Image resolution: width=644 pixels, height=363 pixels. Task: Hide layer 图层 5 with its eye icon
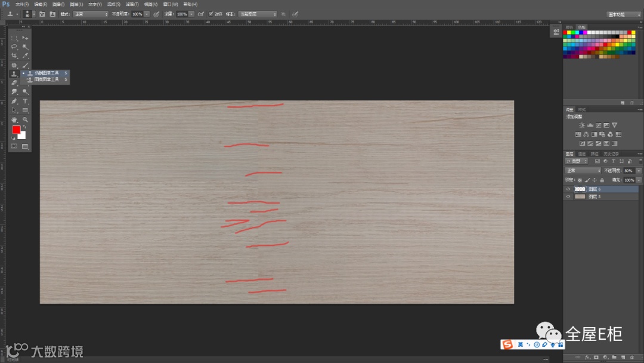tap(568, 197)
